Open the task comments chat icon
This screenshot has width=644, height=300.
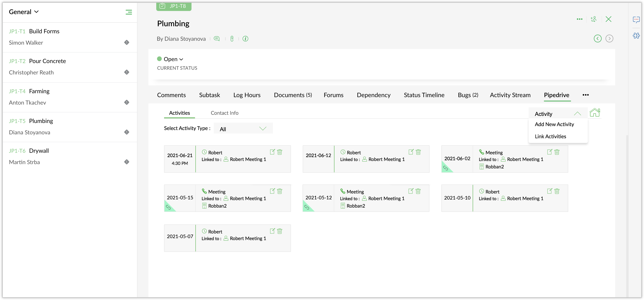[x=217, y=39]
